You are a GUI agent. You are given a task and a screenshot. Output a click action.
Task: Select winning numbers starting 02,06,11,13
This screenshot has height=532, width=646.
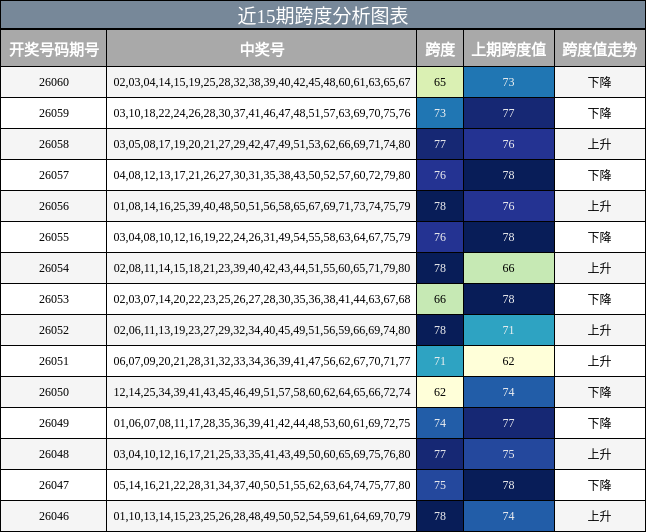(262, 330)
